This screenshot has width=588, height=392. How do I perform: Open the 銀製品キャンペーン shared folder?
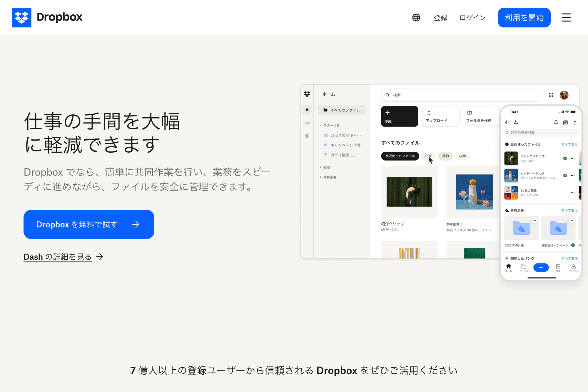558,228
